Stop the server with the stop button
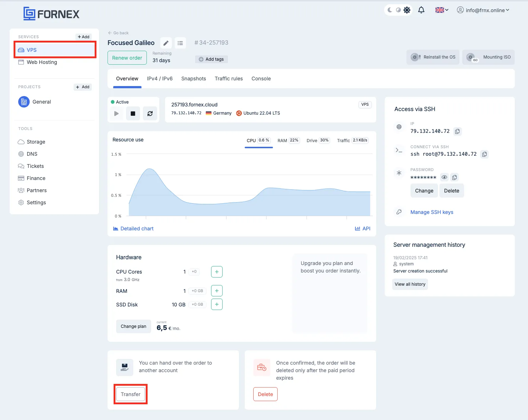The height and width of the screenshot is (420, 528). pos(133,114)
